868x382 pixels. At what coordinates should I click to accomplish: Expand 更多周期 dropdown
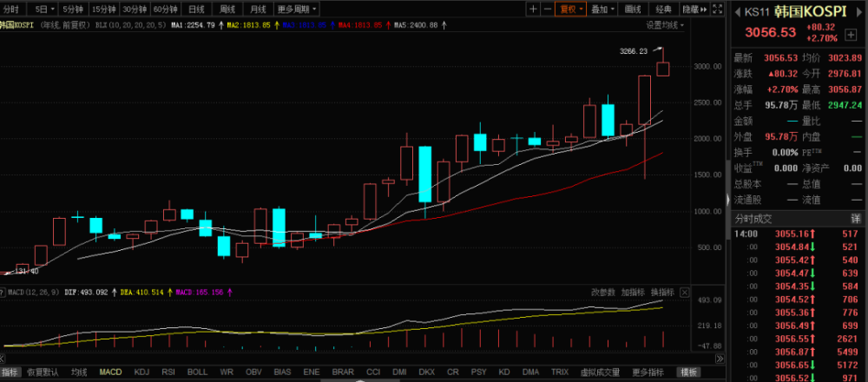pos(297,10)
